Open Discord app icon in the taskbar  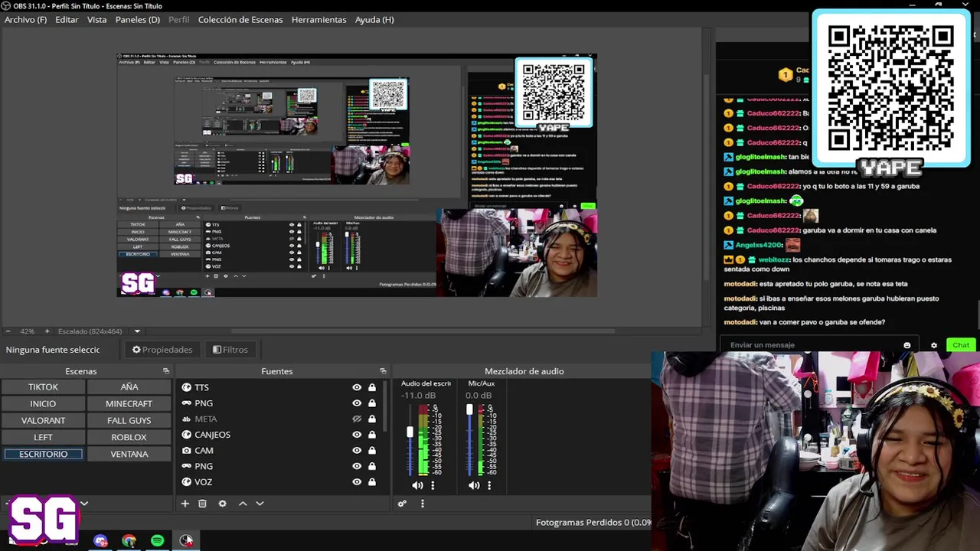[x=100, y=541]
